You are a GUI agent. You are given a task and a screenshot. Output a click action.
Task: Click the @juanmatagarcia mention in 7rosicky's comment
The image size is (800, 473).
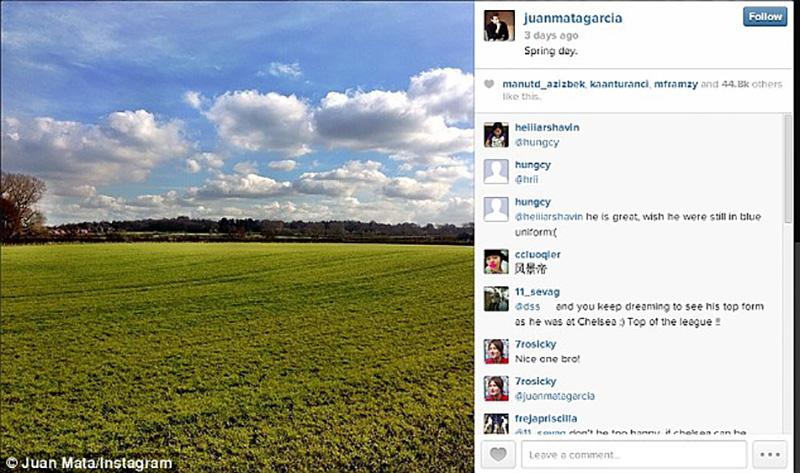555,396
